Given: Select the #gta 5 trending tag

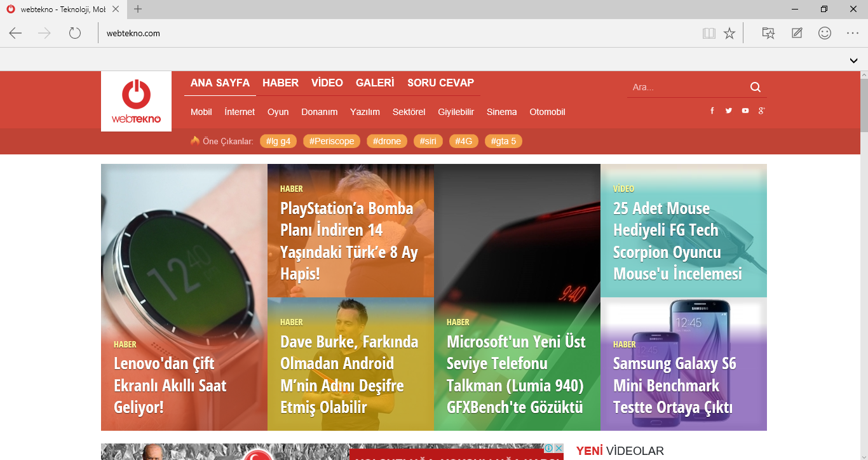Looking at the screenshot, I should tap(503, 141).
